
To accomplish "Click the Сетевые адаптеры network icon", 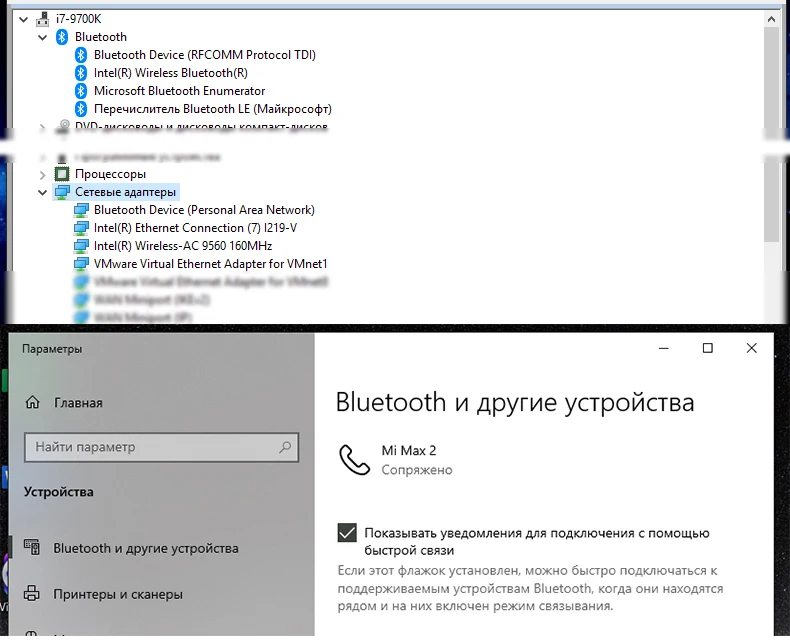I will (62, 192).
